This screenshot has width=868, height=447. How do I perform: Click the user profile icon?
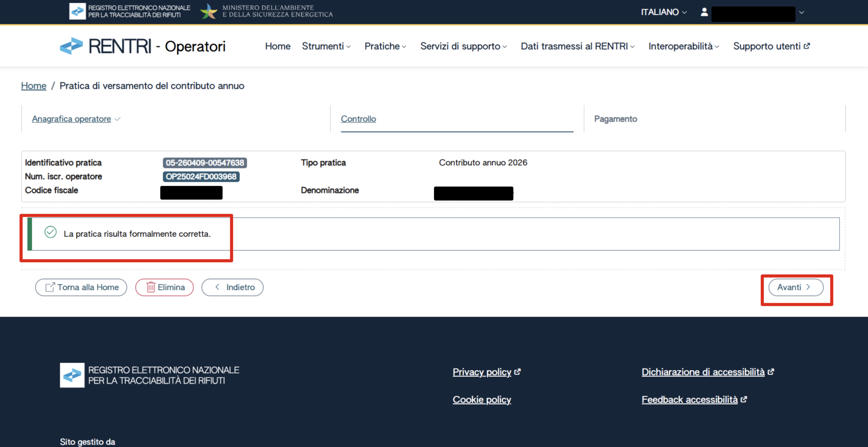click(704, 12)
